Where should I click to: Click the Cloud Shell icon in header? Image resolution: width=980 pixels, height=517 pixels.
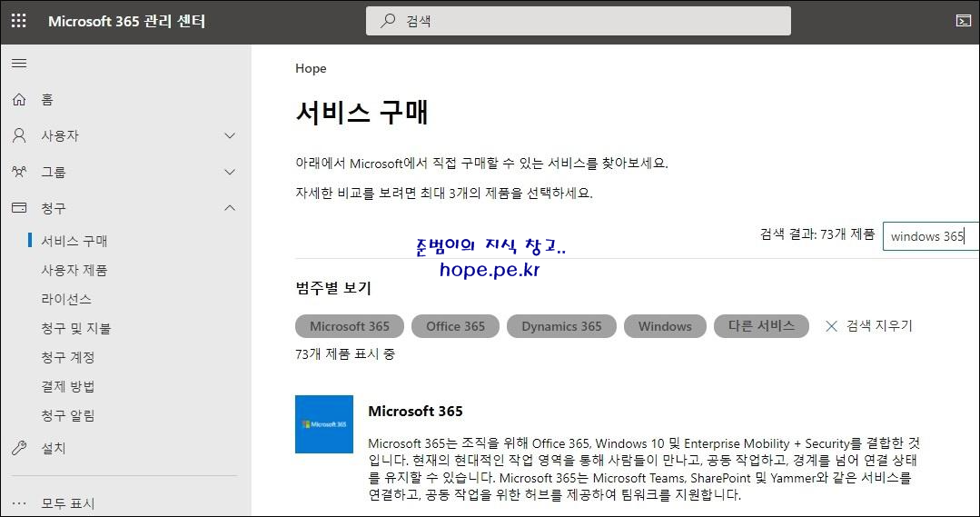[963, 21]
